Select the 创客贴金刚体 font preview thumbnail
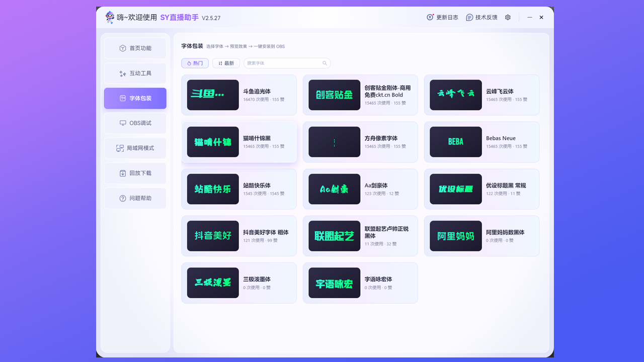 [335, 95]
